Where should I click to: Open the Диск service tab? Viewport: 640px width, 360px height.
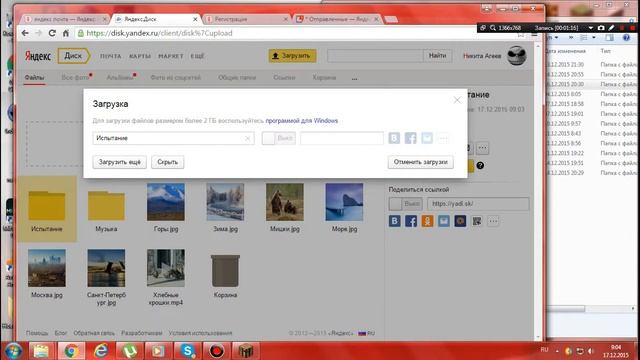tap(73, 56)
